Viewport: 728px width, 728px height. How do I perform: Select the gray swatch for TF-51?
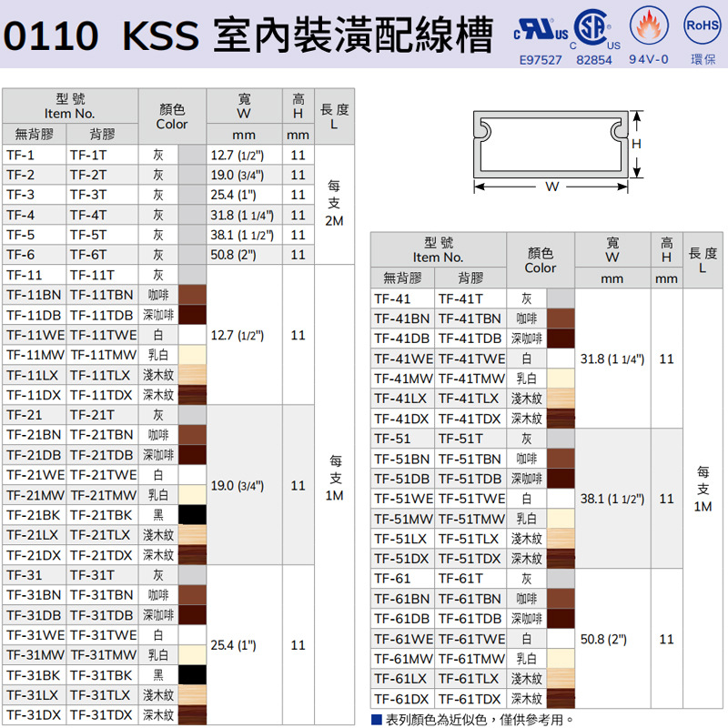click(x=561, y=439)
